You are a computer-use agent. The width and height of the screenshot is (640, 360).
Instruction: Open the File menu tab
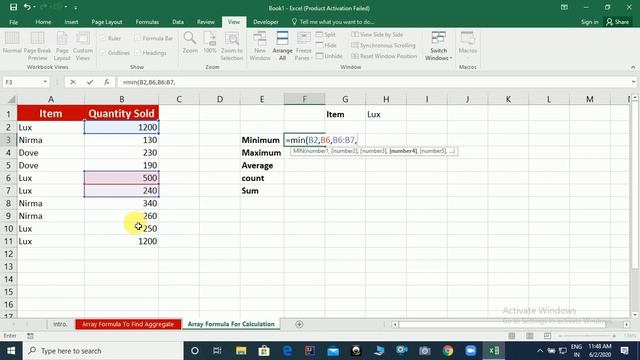pyautogui.click(x=13, y=22)
